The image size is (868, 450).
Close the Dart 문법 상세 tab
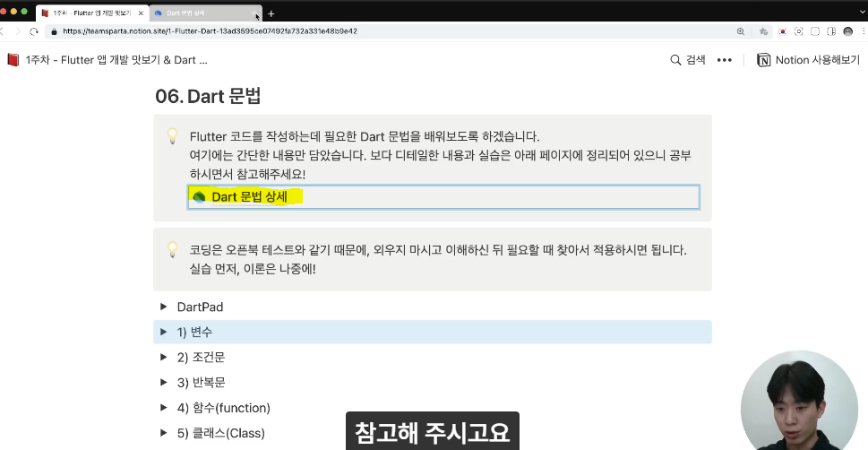[x=254, y=13]
